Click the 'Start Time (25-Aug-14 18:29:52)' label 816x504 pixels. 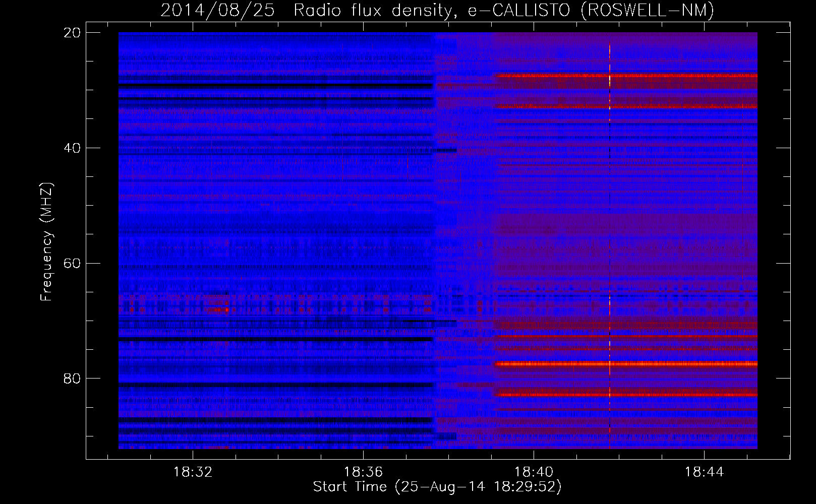[x=437, y=487]
